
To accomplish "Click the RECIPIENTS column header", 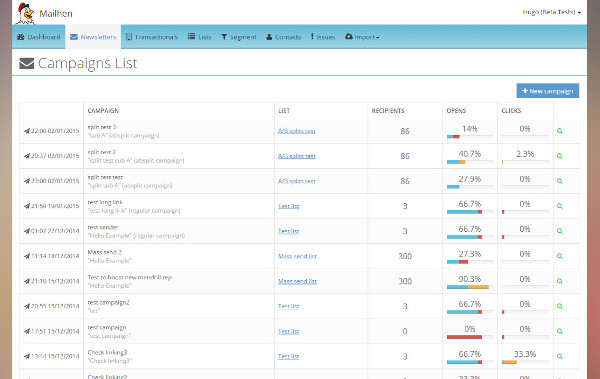I will point(388,111).
